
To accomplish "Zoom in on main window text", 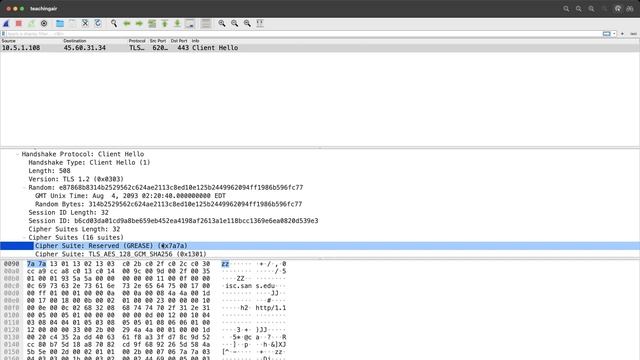I will tap(222, 24).
